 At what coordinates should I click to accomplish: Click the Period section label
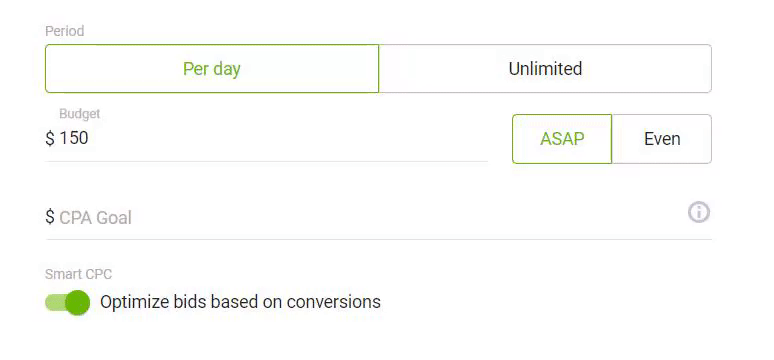pyautogui.click(x=65, y=31)
